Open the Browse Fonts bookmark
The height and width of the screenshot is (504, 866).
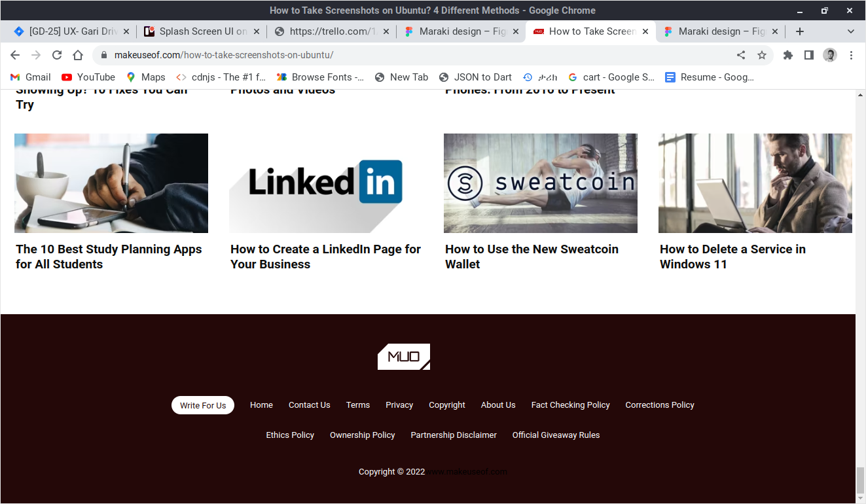(x=321, y=77)
